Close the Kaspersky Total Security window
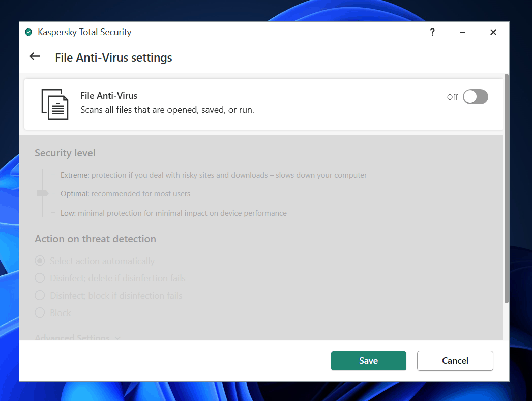 tap(493, 32)
